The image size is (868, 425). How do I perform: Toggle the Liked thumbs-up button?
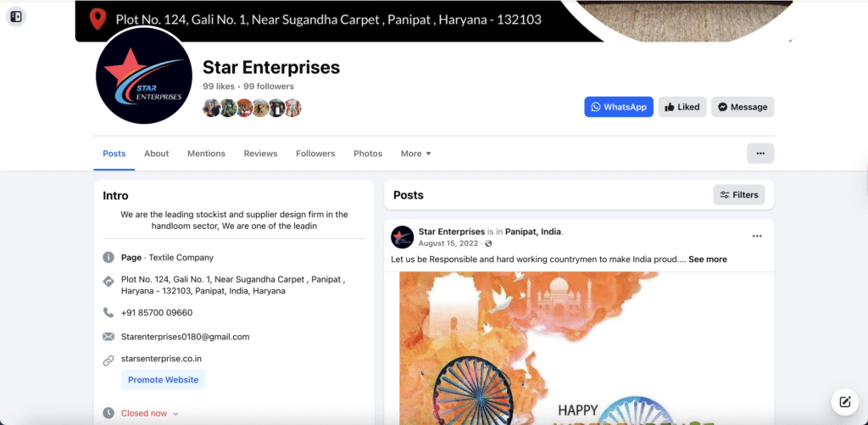click(x=682, y=107)
